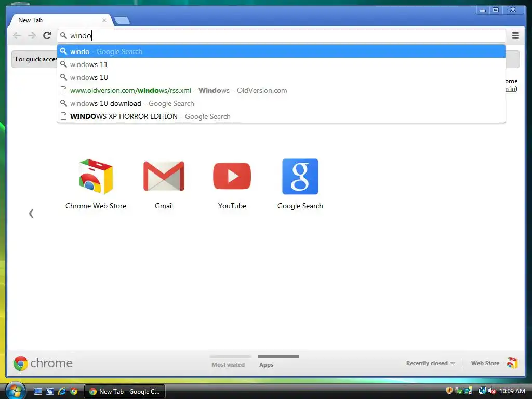Pick the 'windows 10' search suggestion

point(281,77)
